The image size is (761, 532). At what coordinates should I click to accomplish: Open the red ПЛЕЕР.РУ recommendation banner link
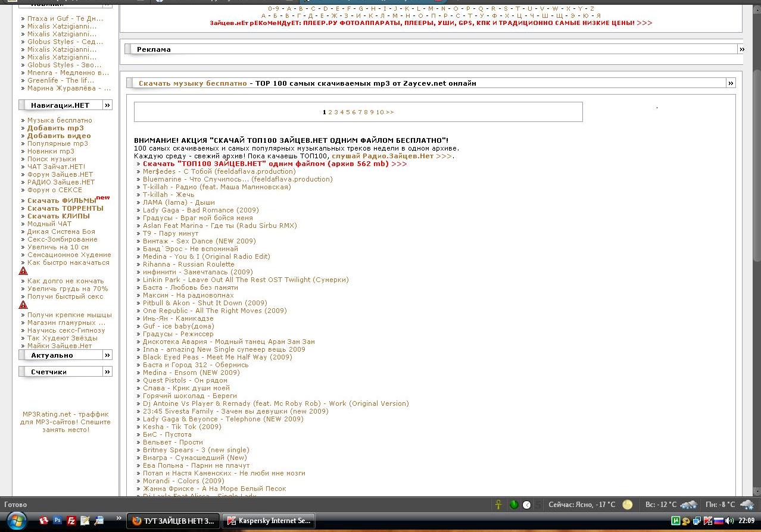point(431,23)
